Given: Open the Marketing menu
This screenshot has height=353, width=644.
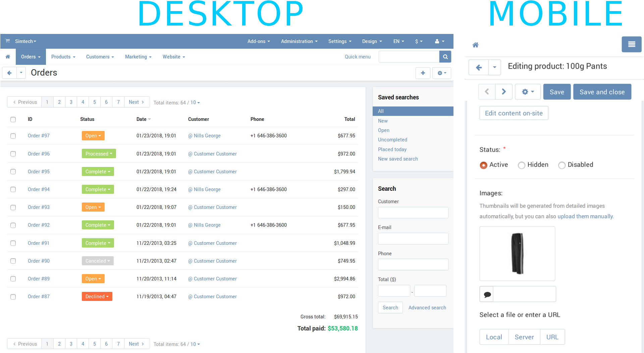Looking at the screenshot, I should tap(138, 57).
